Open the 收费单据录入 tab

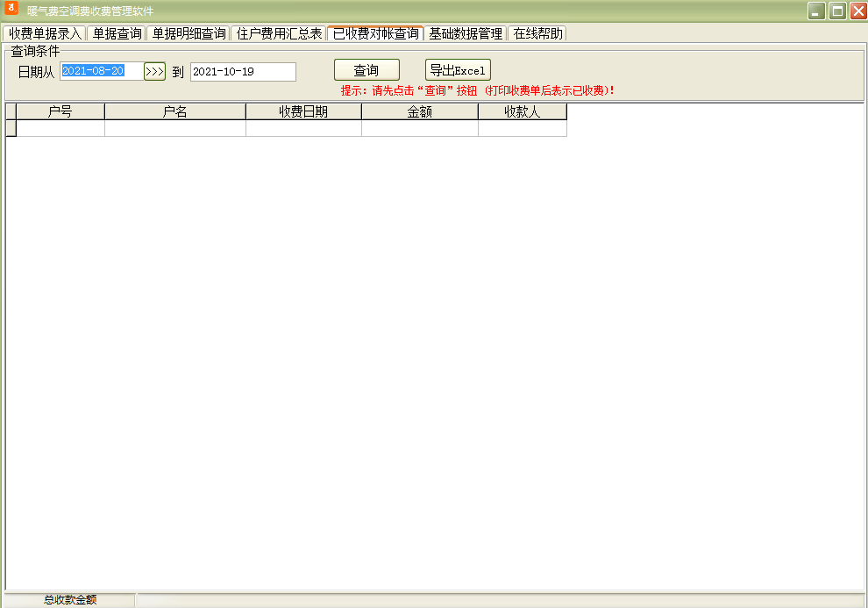45,33
